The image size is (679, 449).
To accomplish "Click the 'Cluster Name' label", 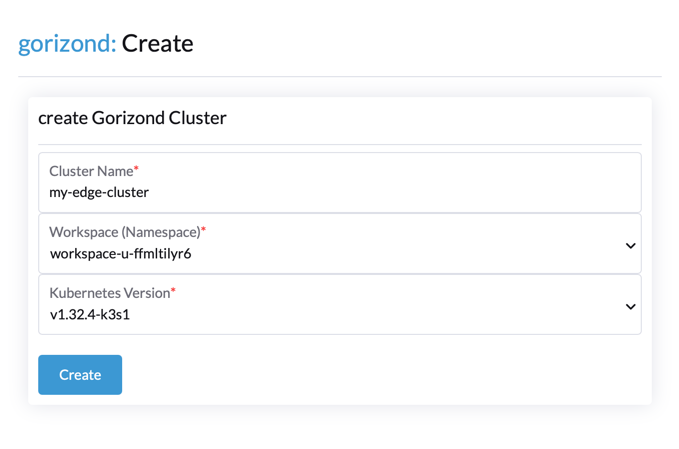I will pyautogui.click(x=91, y=171).
